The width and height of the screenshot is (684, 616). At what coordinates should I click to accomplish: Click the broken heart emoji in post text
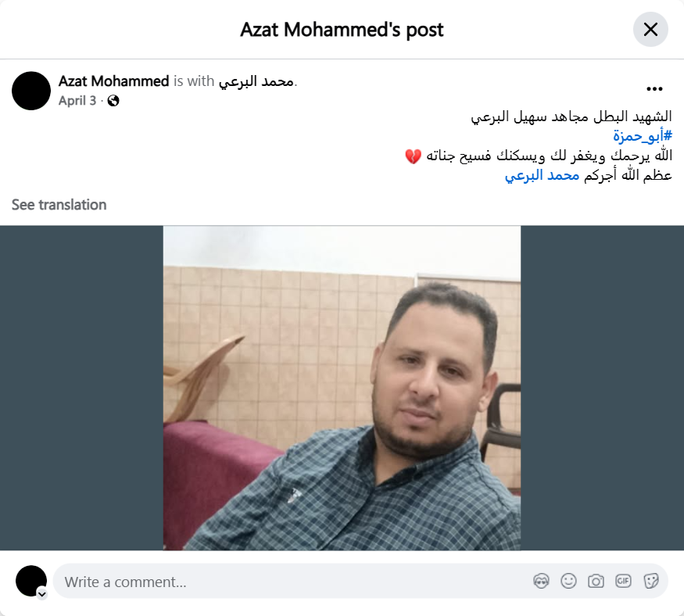click(413, 156)
